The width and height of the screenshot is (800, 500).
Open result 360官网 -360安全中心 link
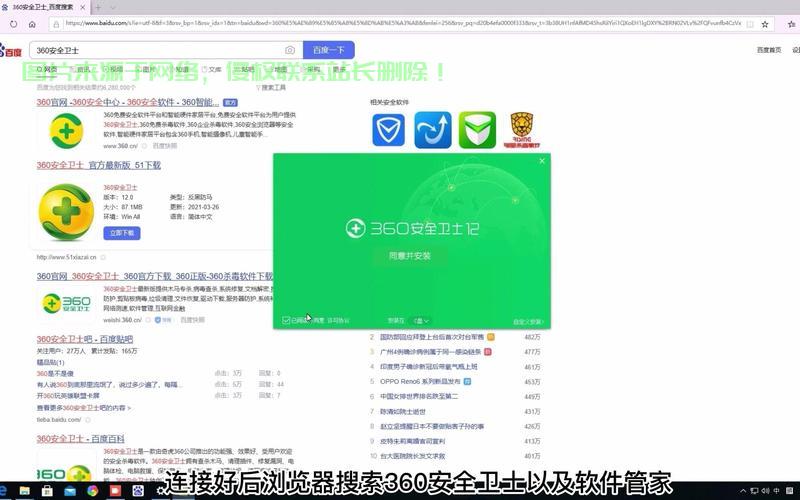128,102
